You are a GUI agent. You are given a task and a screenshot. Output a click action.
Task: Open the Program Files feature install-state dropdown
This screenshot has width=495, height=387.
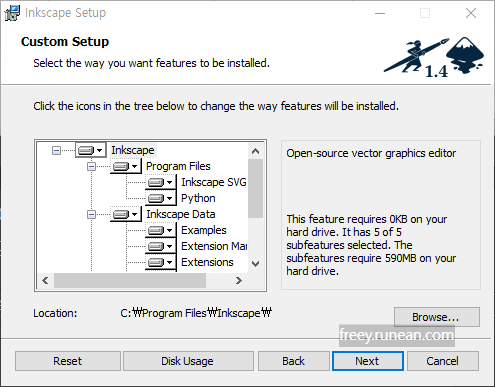(126, 166)
